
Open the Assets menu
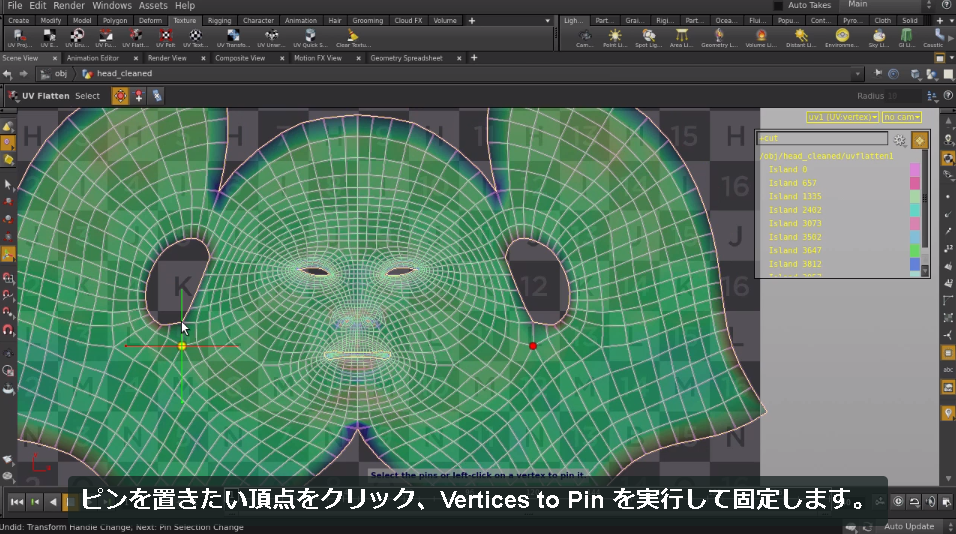(x=153, y=5)
